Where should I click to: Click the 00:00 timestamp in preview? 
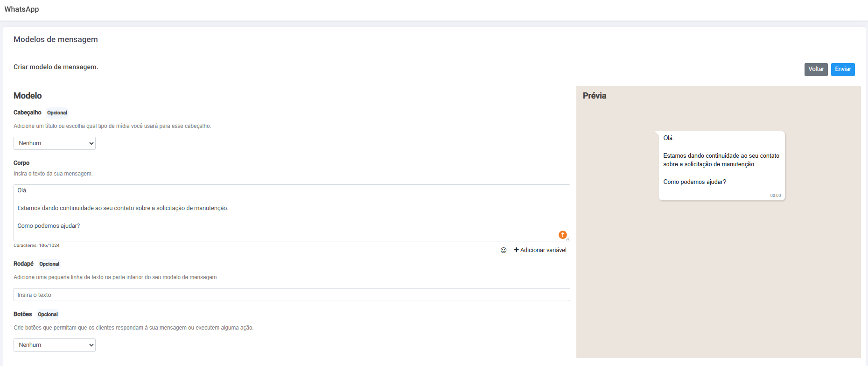click(x=775, y=196)
